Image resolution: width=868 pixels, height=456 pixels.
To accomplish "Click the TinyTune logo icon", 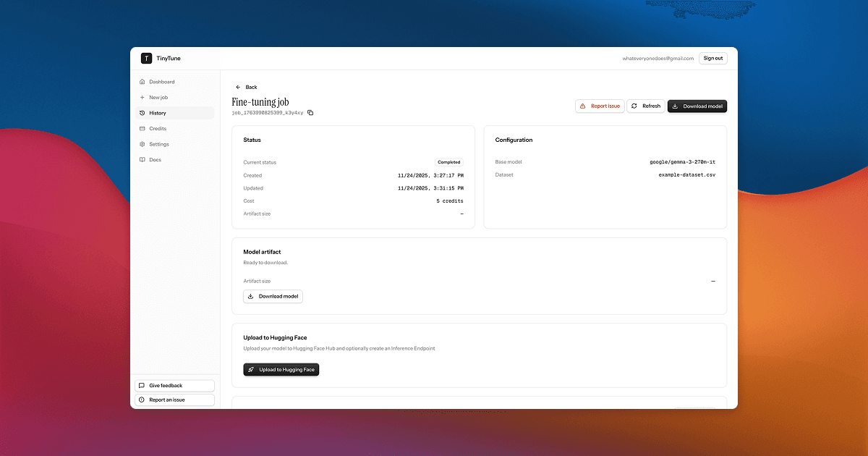I will click(146, 59).
